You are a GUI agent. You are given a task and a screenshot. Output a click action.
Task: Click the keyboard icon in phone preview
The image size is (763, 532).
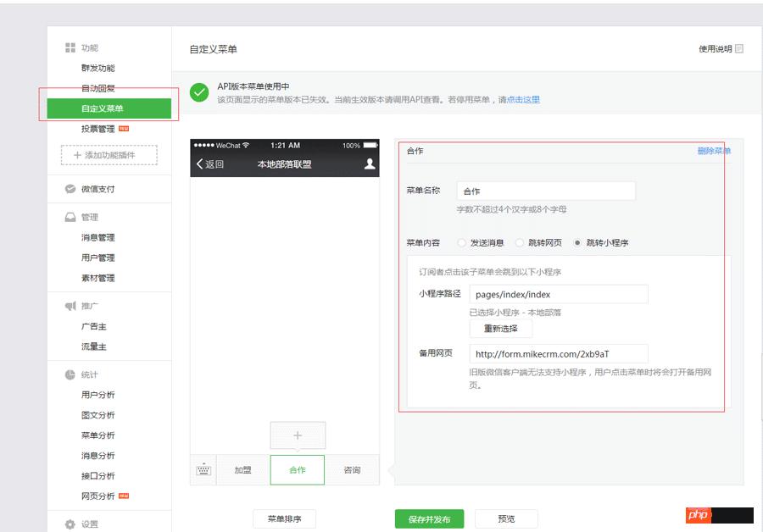click(203, 470)
